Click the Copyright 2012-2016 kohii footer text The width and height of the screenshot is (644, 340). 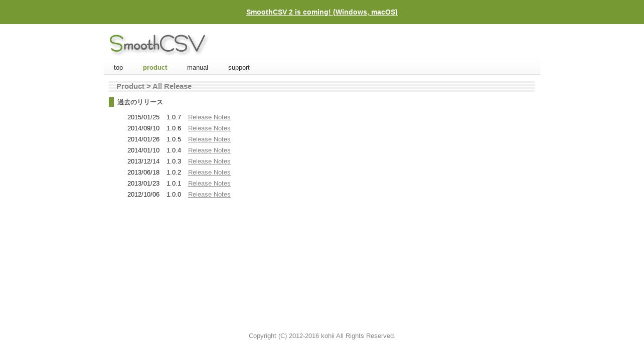322,336
